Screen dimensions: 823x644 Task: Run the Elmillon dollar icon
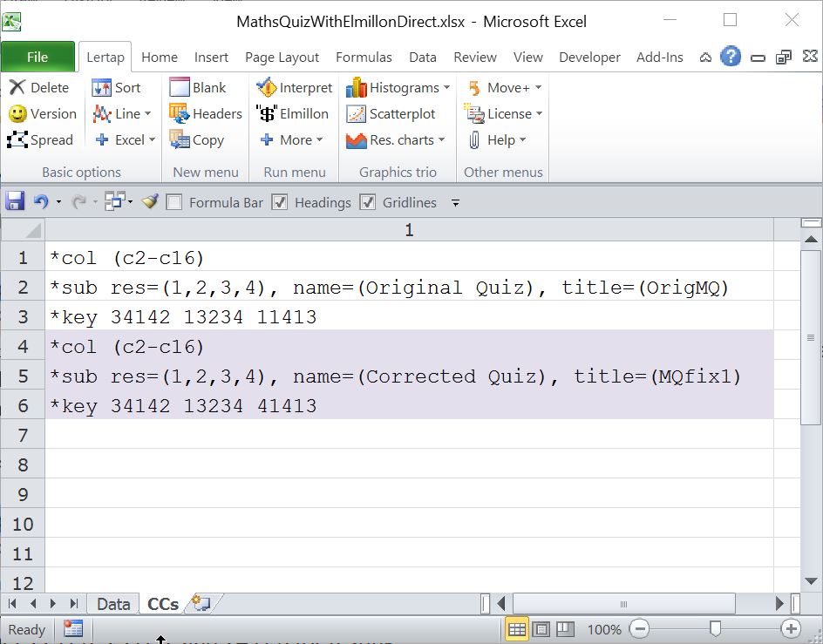pyautogui.click(x=266, y=114)
